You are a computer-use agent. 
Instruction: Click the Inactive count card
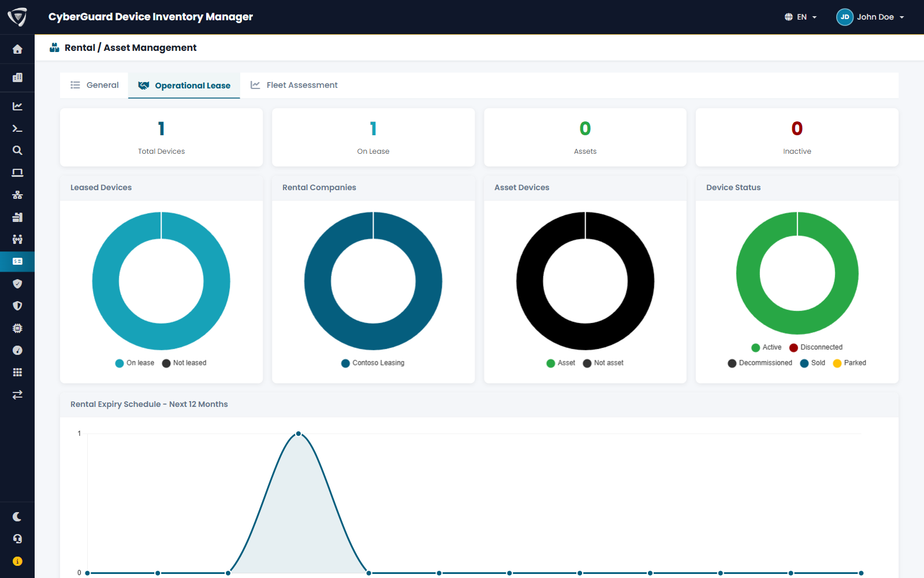click(797, 138)
